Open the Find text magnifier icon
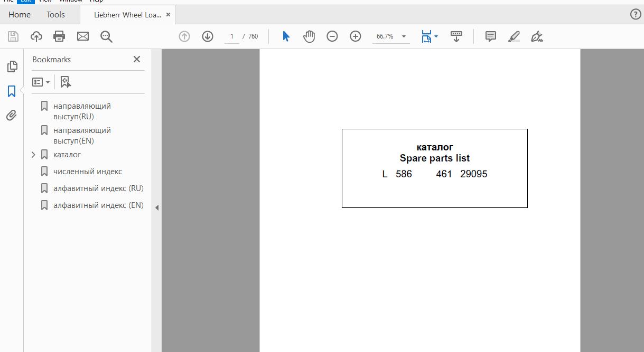Image resolution: width=644 pixels, height=352 pixels. click(106, 36)
